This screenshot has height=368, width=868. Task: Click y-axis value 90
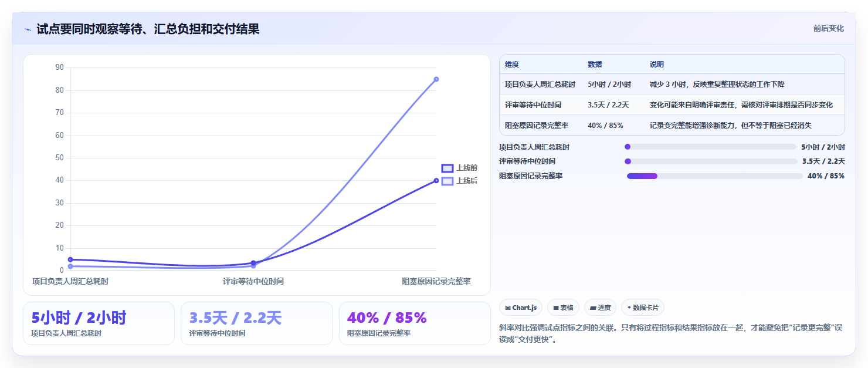(59, 67)
